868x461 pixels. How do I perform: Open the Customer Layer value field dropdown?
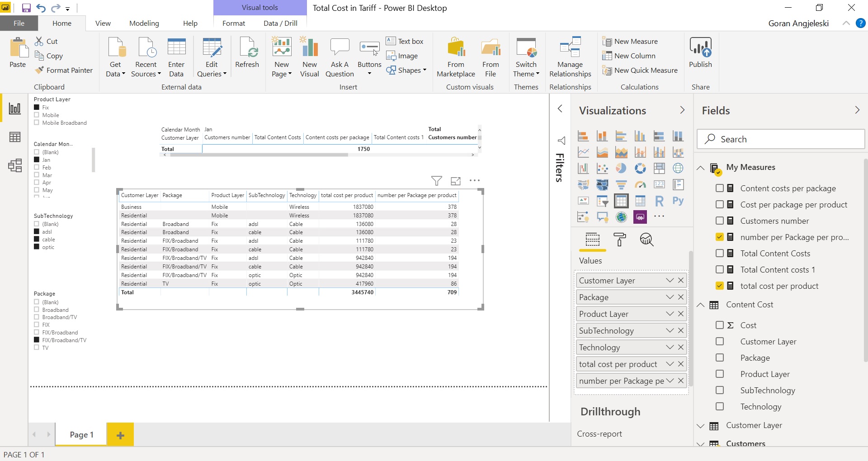click(670, 280)
